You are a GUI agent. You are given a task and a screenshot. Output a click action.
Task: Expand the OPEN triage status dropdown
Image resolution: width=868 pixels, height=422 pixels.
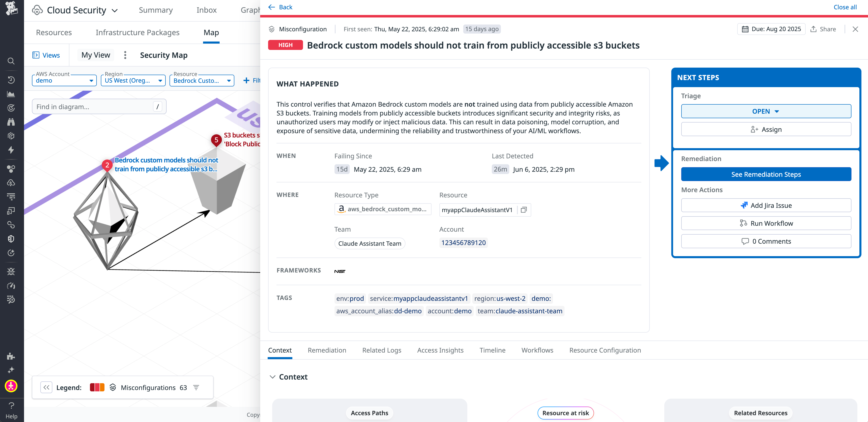(766, 111)
